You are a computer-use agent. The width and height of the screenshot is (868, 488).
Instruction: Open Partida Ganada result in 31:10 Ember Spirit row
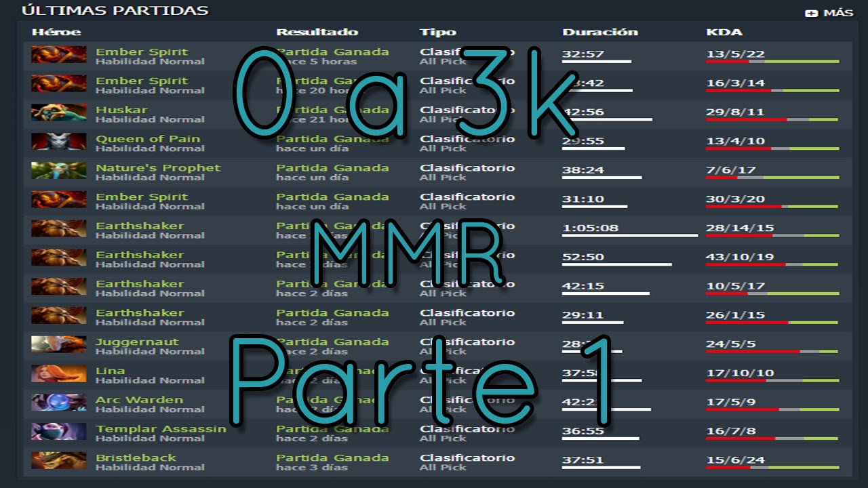coord(332,197)
